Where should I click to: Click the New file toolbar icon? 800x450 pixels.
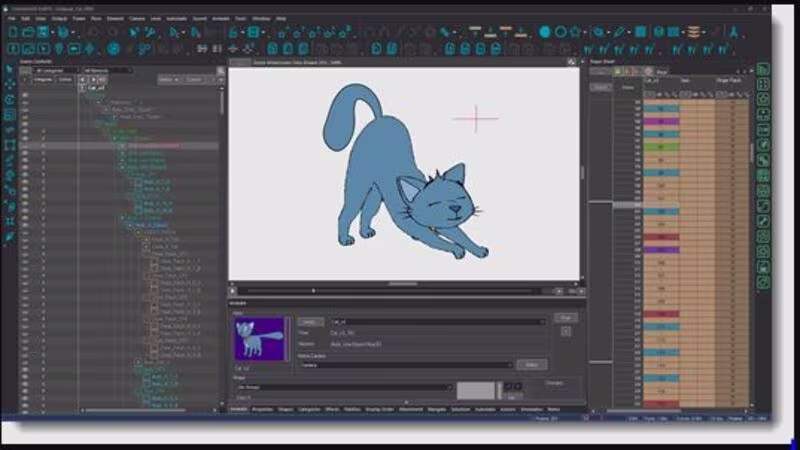tap(13, 32)
